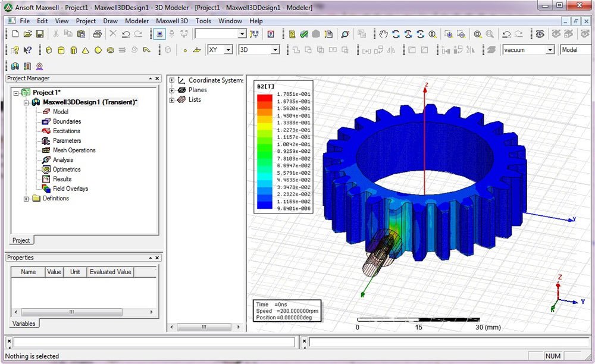Image resolution: width=595 pixels, height=364 pixels.
Task: Click the Validate green checkmark icon
Action: coord(304,34)
